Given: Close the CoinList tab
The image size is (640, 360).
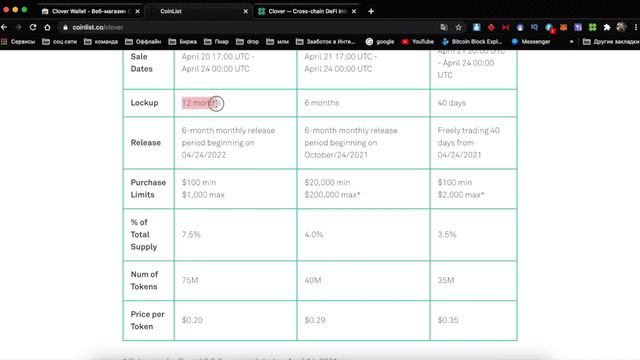Looking at the screenshot, I should (x=246, y=11).
